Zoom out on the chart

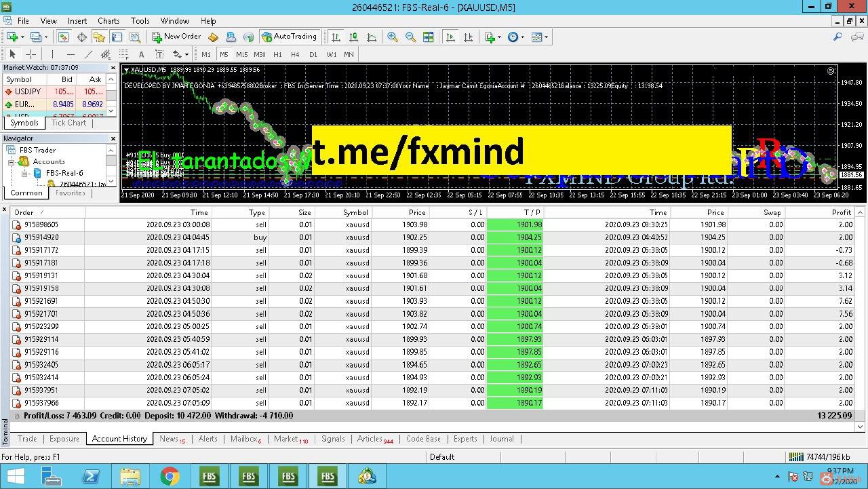(410, 37)
